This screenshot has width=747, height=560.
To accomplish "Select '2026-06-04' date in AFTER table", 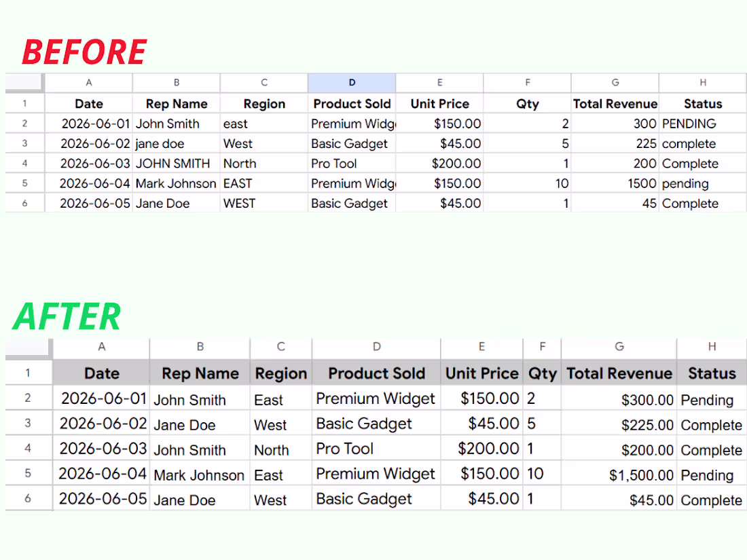I will tap(101, 474).
